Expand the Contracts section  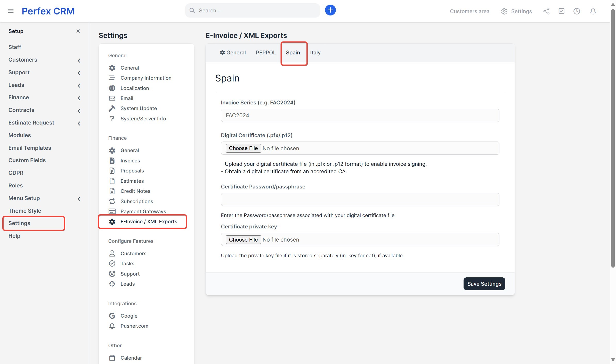pyautogui.click(x=79, y=111)
